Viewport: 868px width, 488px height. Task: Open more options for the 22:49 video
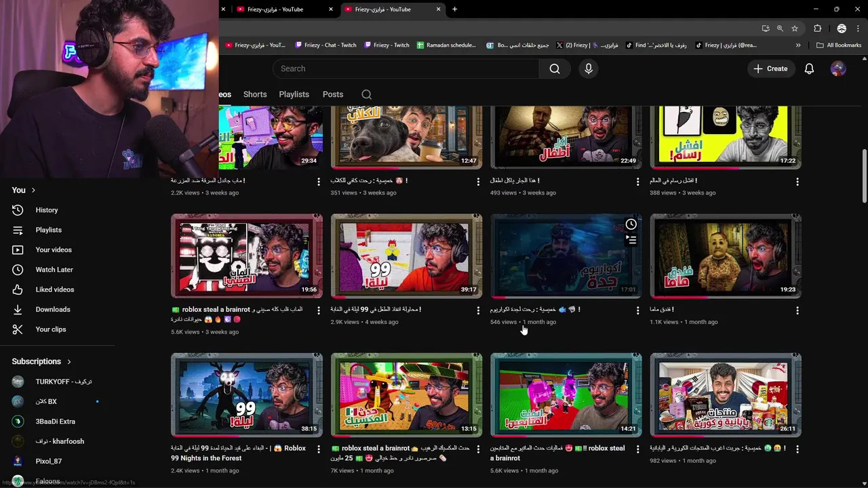(x=637, y=182)
